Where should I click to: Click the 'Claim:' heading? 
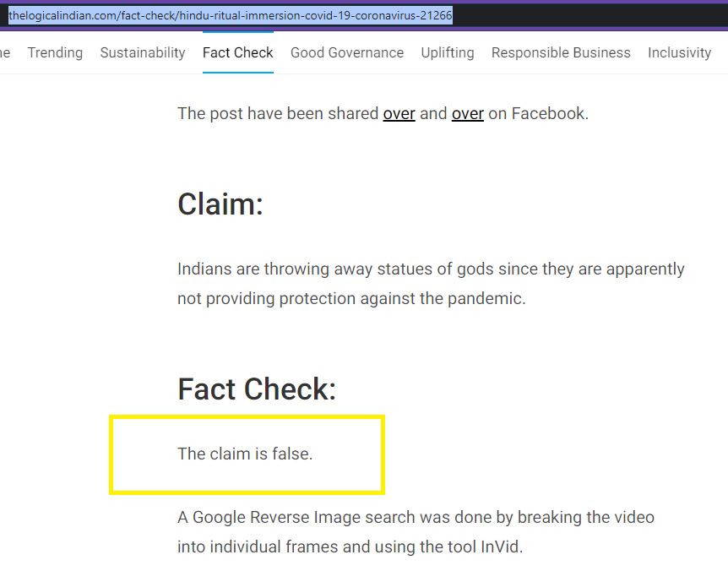click(x=220, y=204)
